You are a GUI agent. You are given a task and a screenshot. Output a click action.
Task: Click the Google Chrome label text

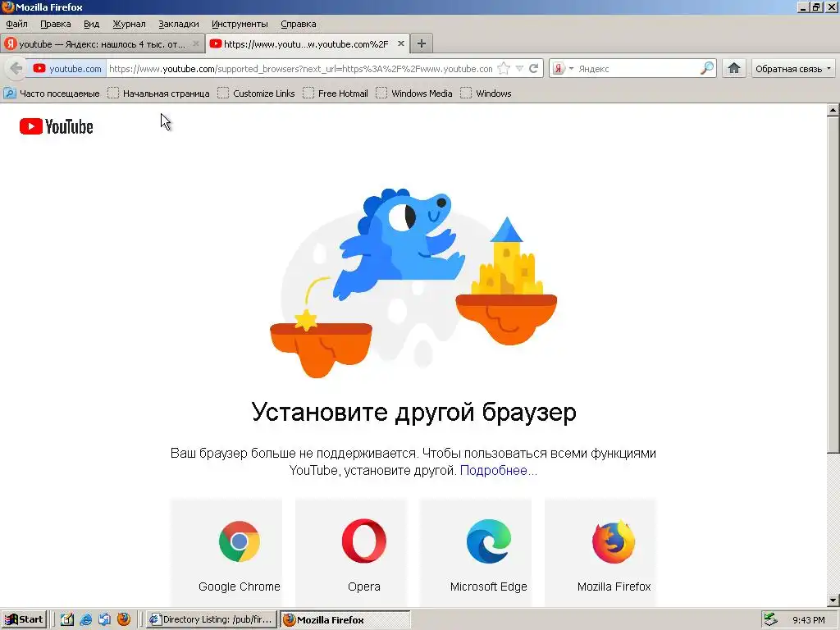tap(240, 587)
